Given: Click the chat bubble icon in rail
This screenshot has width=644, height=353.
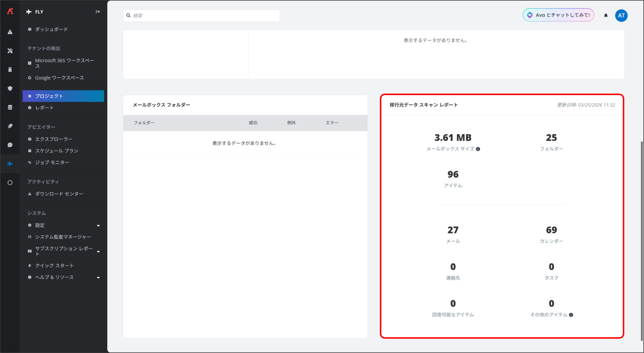Looking at the screenshot, I should 10,145.
